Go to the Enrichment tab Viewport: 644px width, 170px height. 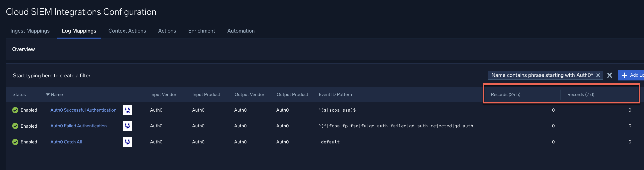click(202, 31)
